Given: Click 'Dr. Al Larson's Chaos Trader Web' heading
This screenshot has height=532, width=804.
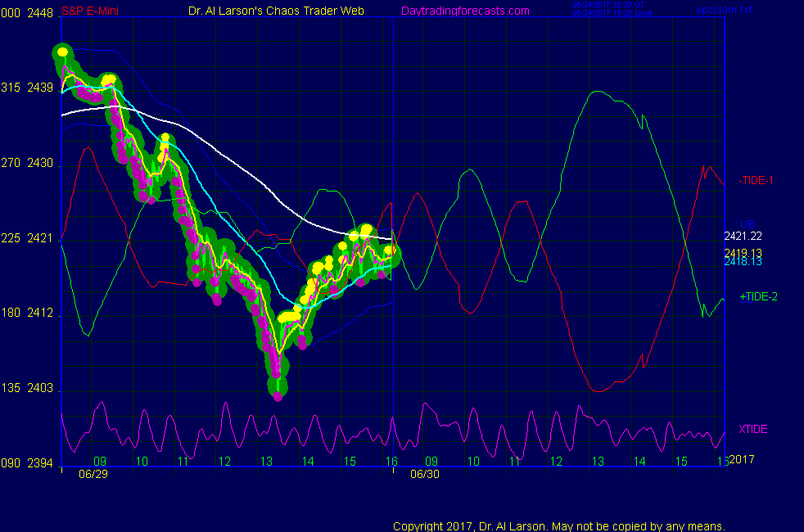Looking at the screenshot, I should click(x=276, y=11).
